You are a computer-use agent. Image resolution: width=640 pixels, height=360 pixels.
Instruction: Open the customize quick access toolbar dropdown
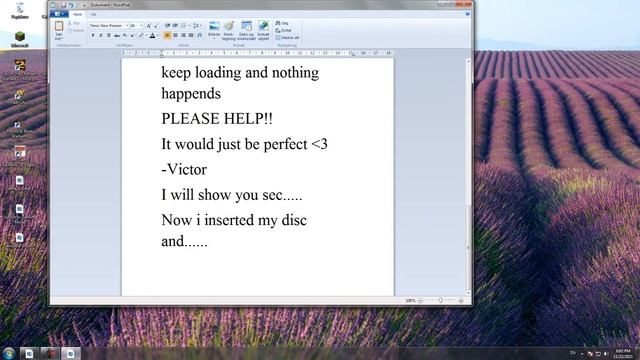(x=84, y=5)
